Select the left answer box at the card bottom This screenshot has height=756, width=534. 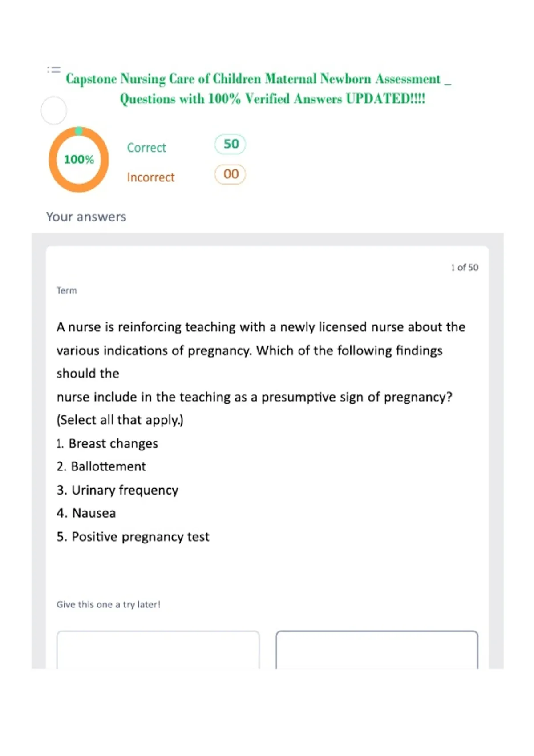(158, 650)
